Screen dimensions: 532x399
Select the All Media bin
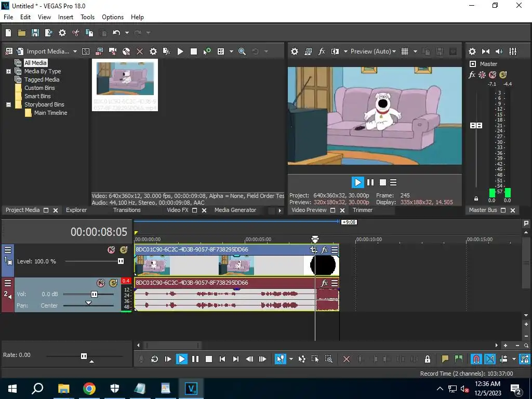[35, 63]
